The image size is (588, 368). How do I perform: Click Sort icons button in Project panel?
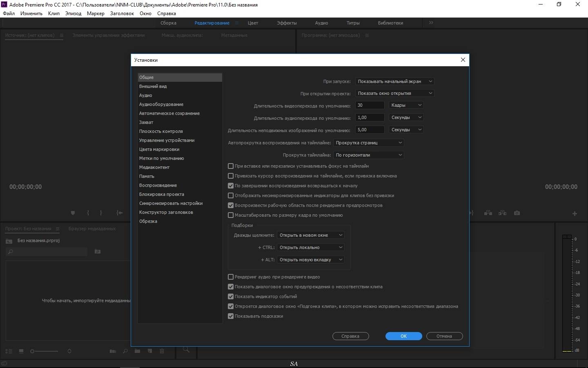69,351
